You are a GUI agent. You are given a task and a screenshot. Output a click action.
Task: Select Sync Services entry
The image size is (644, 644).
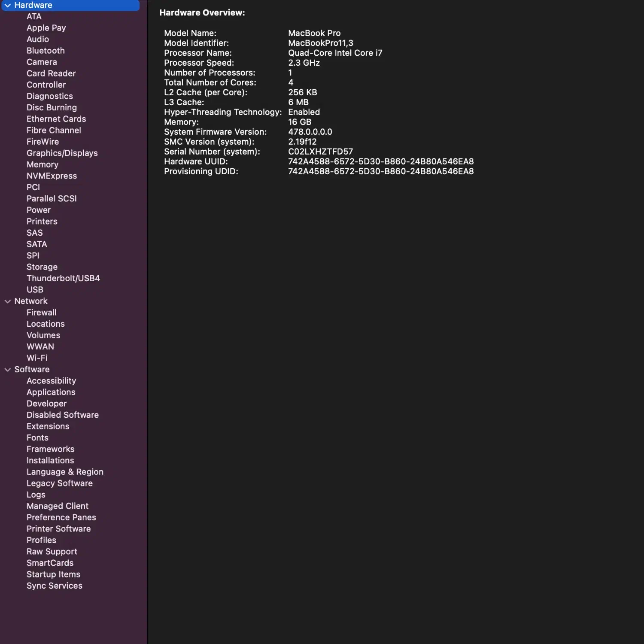(54, 586)
